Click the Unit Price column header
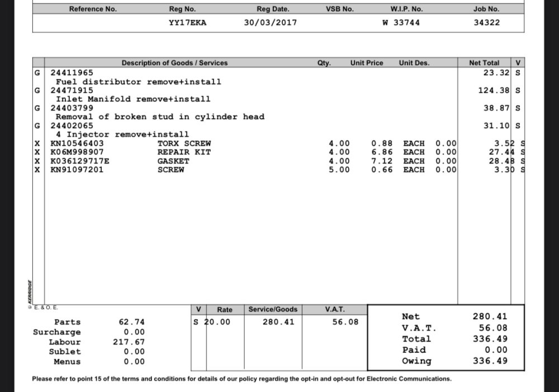 (x=367, y=63)
